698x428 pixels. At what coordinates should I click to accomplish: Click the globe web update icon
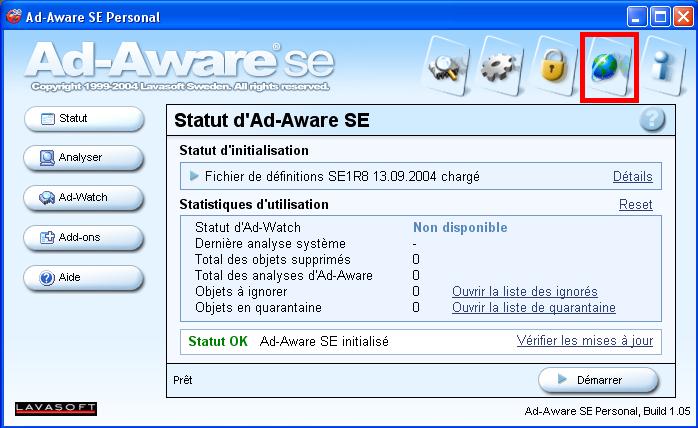(x=609, y=67)
